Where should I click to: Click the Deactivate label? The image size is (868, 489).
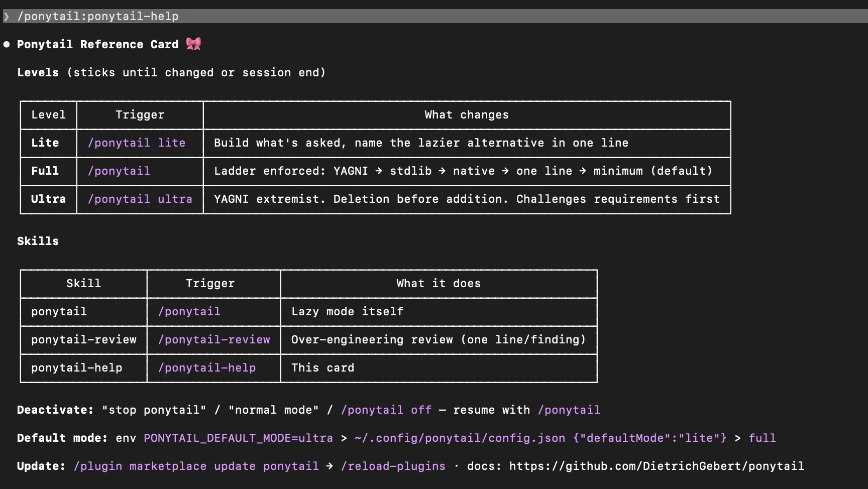(x=55, y=410)
